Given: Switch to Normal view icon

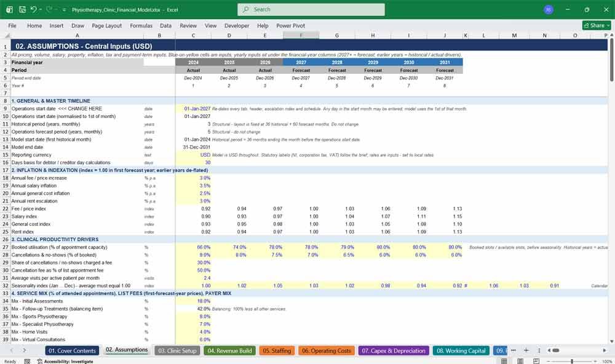Looking at the screenshot, I should tap(504, 361).
